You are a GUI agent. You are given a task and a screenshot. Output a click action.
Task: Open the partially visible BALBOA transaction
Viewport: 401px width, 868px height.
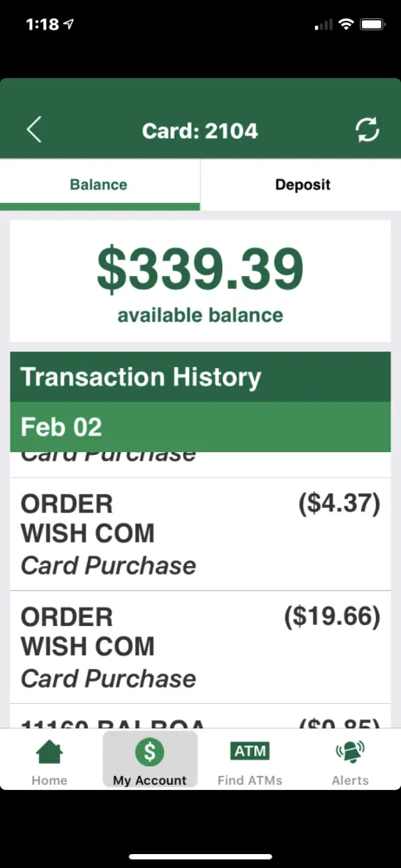tap(200, 716)
